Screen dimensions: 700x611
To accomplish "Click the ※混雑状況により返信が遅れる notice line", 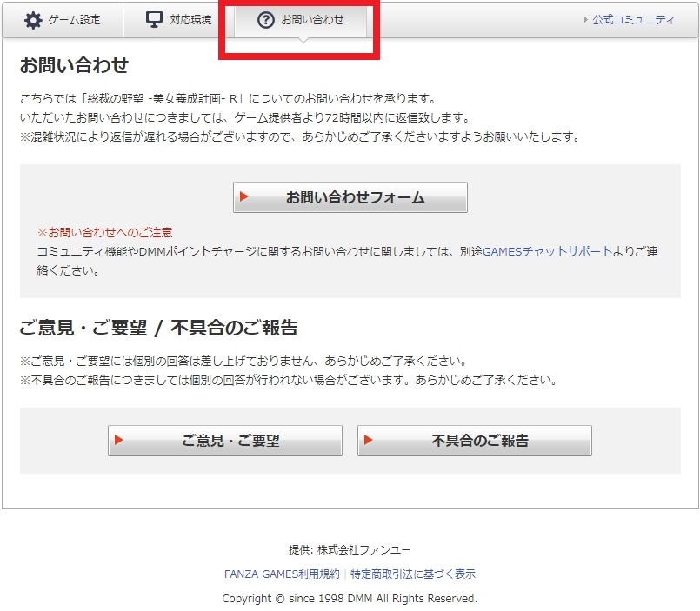I will 300,137.
